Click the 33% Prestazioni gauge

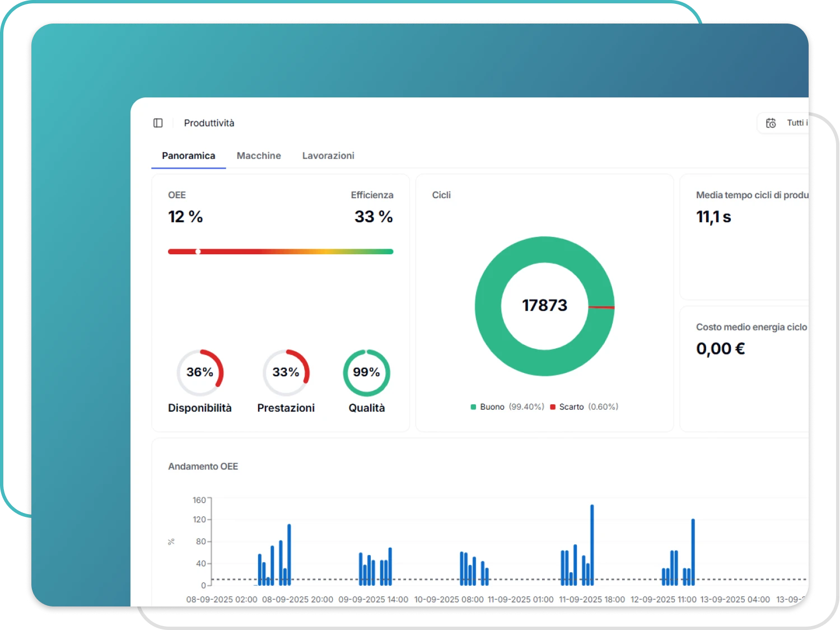click(286, 372)
